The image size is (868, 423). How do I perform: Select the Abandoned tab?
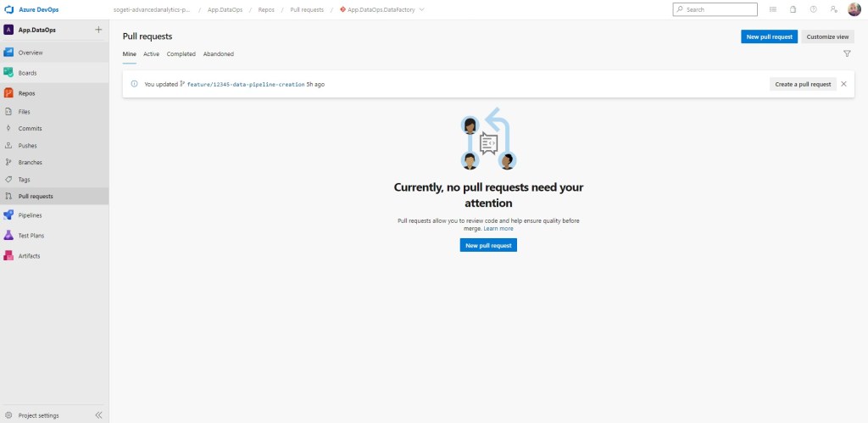219,53
